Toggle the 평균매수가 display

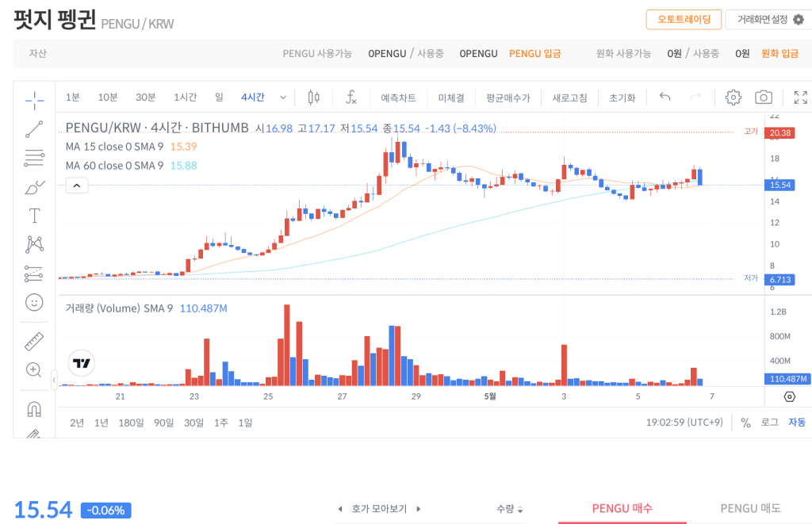(508, 98)
